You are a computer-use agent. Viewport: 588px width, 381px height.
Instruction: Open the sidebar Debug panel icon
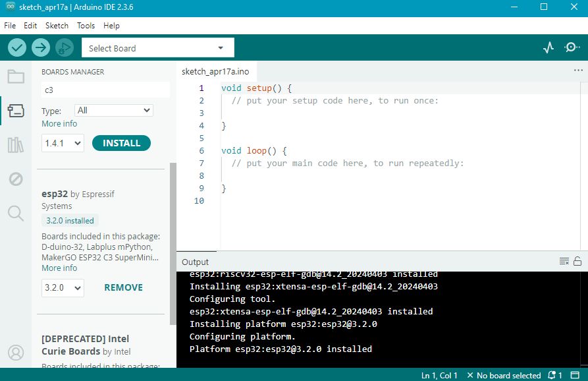(16, 179)
